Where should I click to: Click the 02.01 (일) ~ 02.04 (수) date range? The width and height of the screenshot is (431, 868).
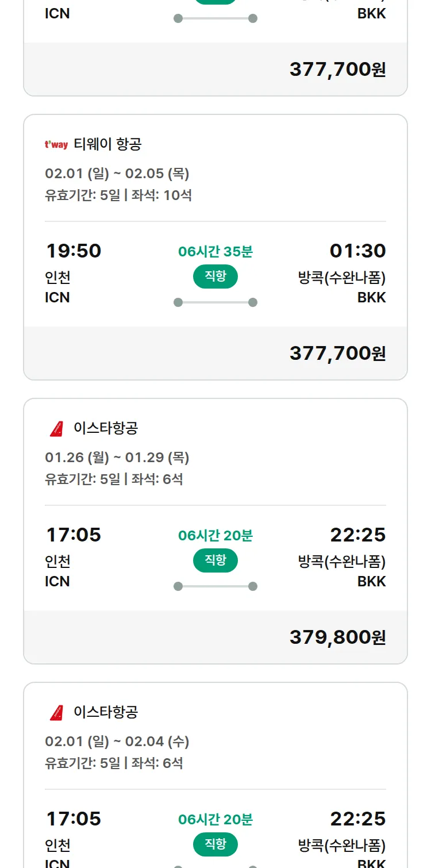(117, 741)
